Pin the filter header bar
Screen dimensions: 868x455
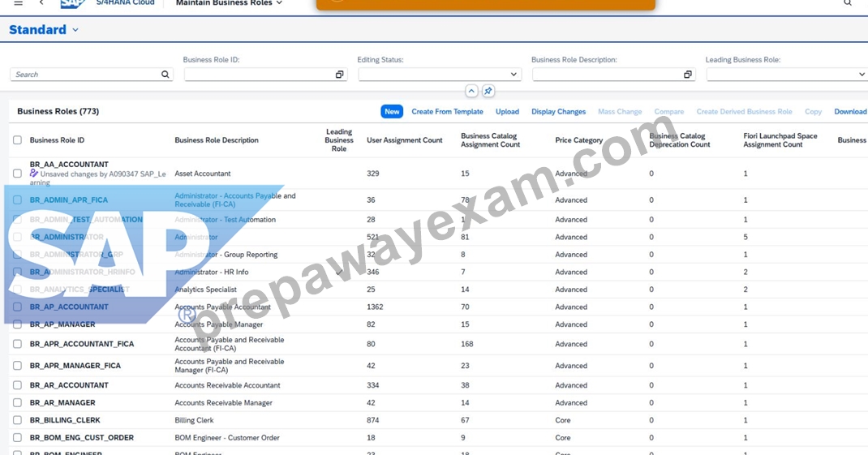488,91
